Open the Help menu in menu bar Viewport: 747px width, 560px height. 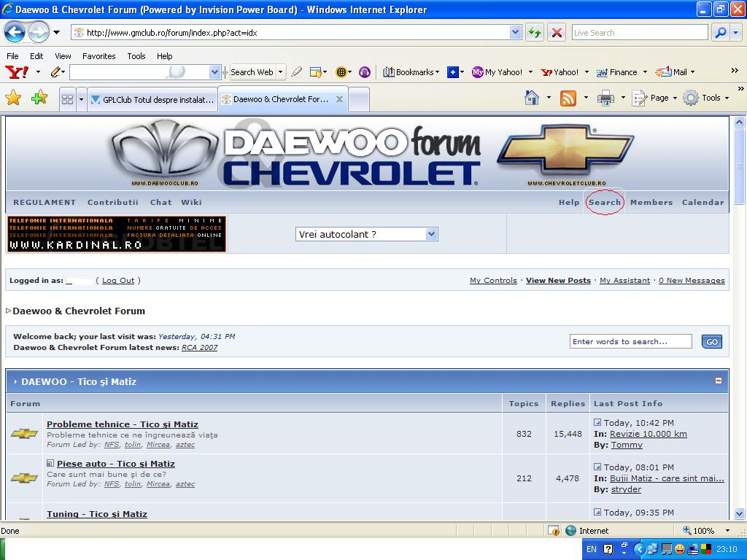pyautogui.click(x=164, y=56)
